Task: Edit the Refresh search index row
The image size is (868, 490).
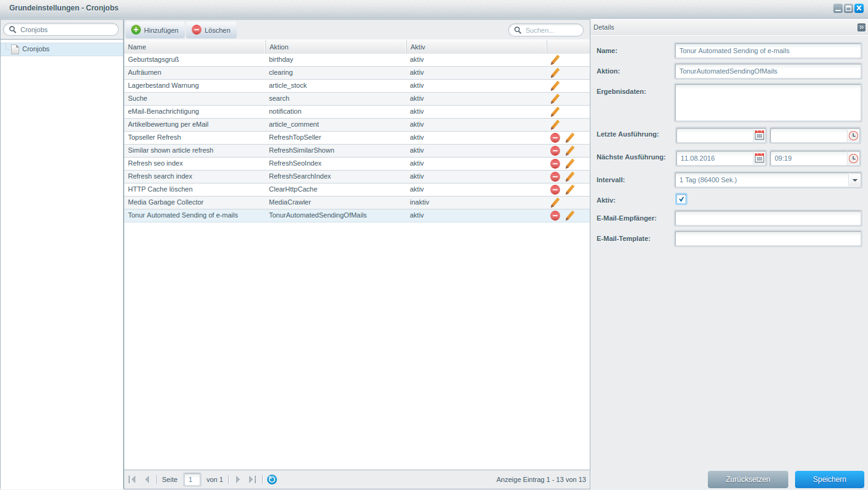Action: [x=570, y=177]
